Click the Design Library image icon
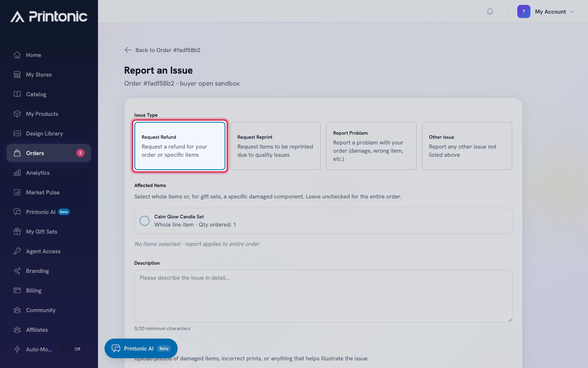The height and width of the screenshot is (368, 588). [x=17, y=133]
